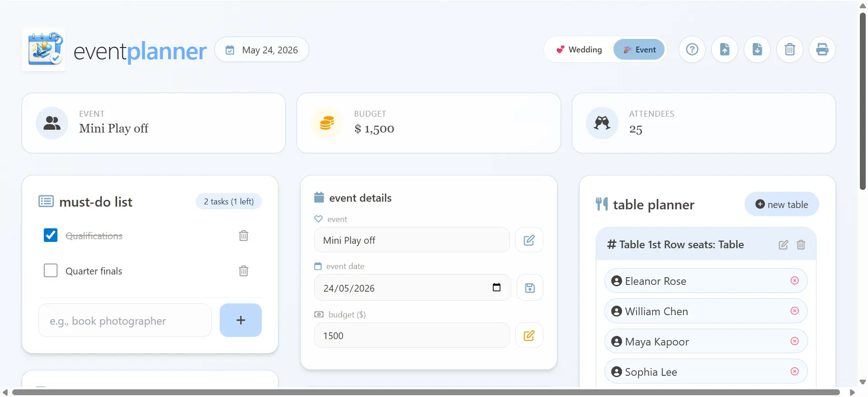Image resolution: width=868 pixels, height=397 pixels.
Task: Click the budget input showing 1500
Action: [412, 335]
